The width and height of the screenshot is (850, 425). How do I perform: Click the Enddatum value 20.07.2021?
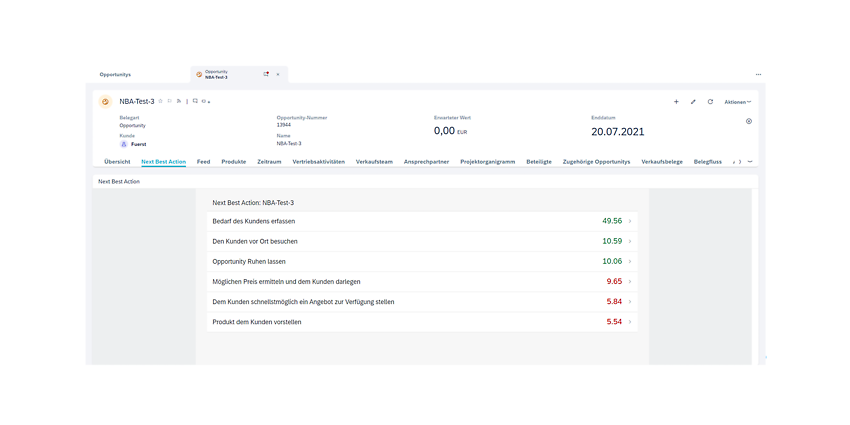[617, 132]
